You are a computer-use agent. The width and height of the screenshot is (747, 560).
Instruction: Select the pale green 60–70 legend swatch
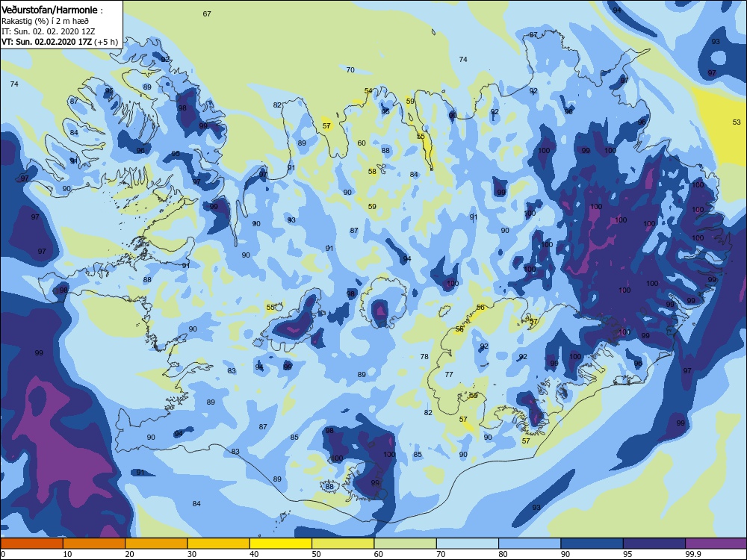[406, 544]
